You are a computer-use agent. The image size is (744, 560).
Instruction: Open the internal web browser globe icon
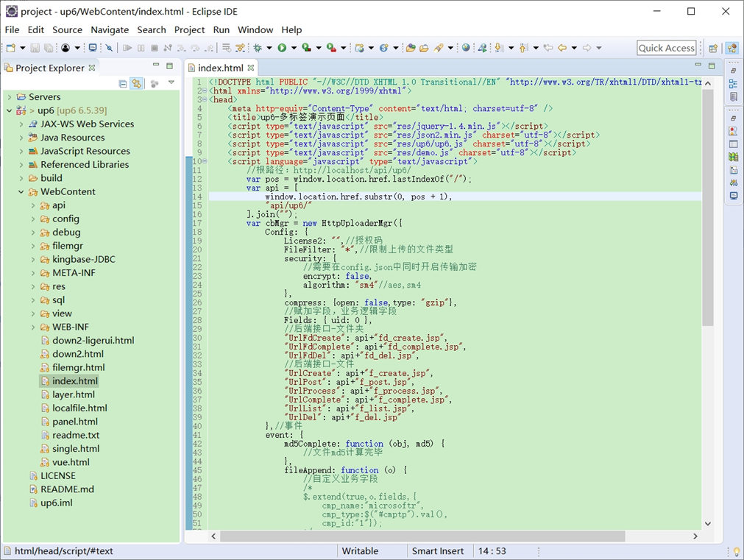[x=466, y=48]
